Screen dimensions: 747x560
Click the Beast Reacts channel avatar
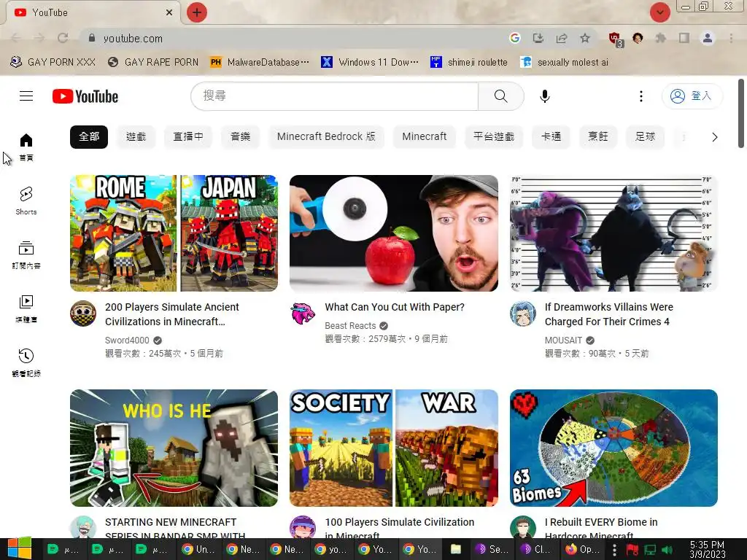(x=303, y=314)
